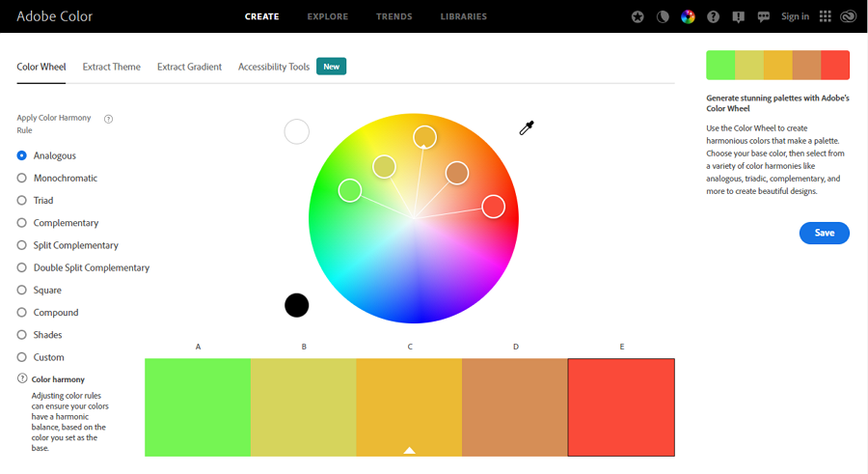Click the white base-color triangle marker under C
Image resolution: width=868 pixels, height=474 pixels.
click(x=409, y=450)
